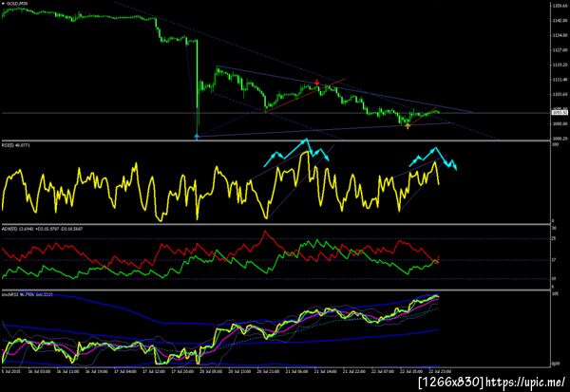Click the 1142.00 price scale label

point(560,21)
